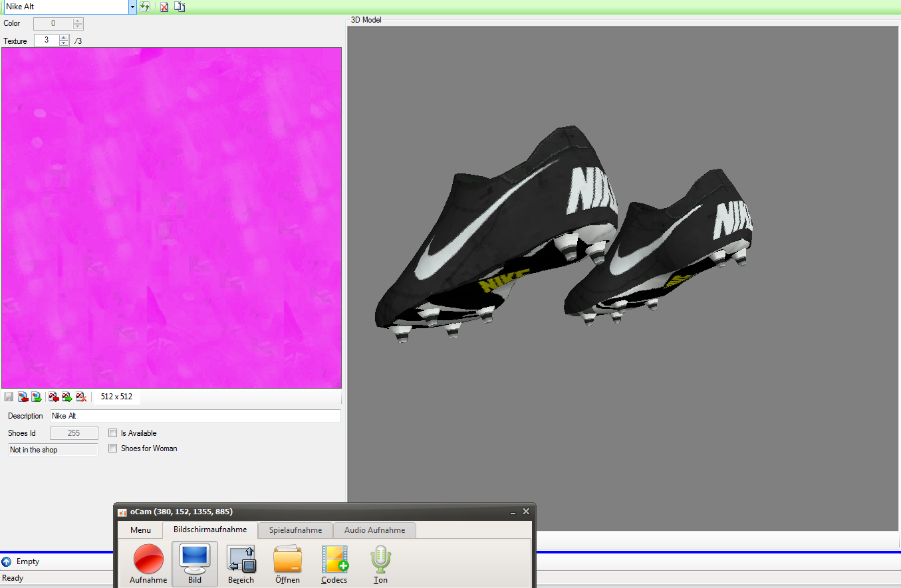Tick the Shoes for Woman checkbox

tap(113, 448)
